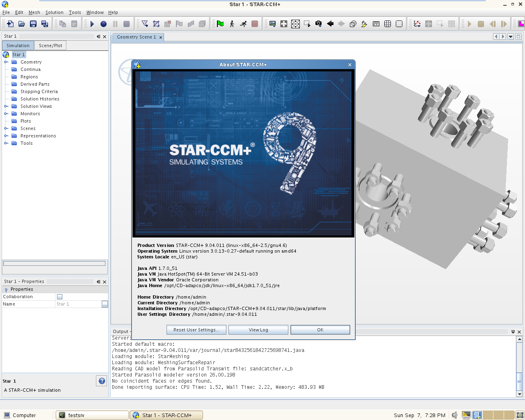Expand the Representations tree node
The height and width of the screenshot is (420, 525).
point(6,136)
